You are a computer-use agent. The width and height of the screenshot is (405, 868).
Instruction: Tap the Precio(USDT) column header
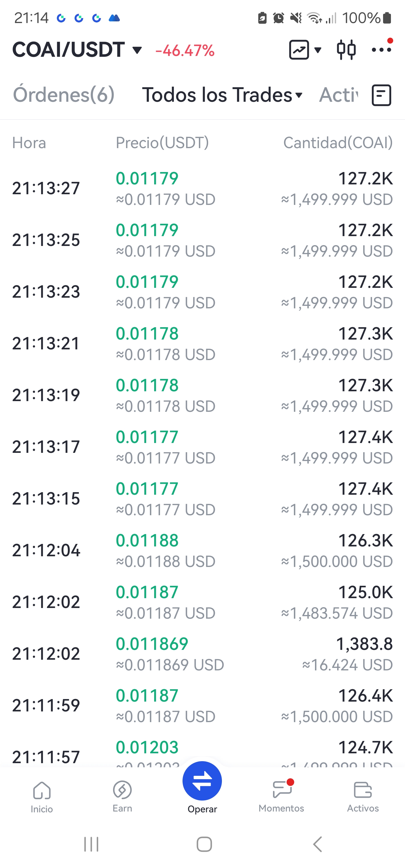click(x=162, y=143)
